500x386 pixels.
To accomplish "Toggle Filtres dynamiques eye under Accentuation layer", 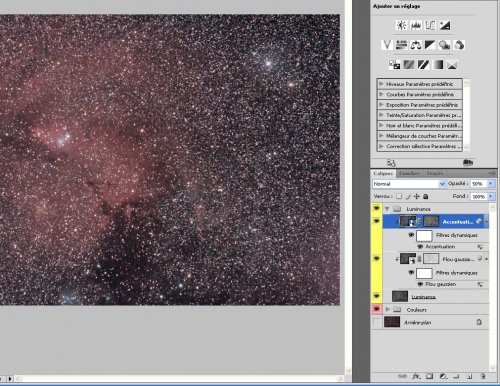I will point(411,235).
